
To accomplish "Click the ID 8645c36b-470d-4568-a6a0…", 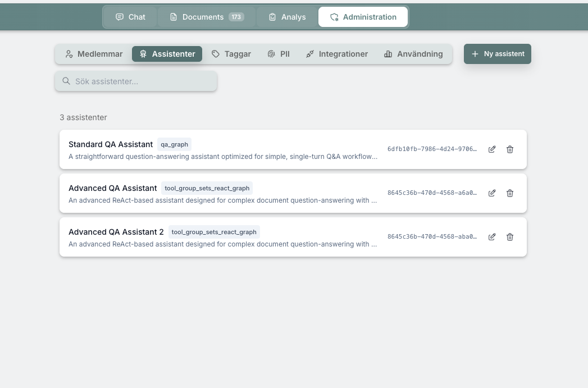I will click(432, 193).
